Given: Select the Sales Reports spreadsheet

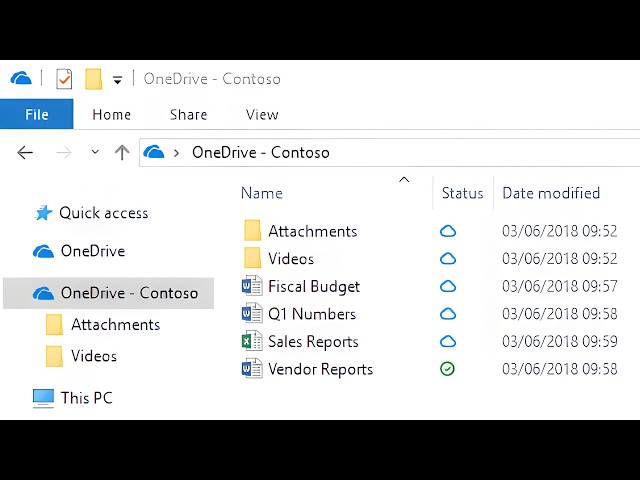Looking at the screenshot, I should click(x=313, y=342).
